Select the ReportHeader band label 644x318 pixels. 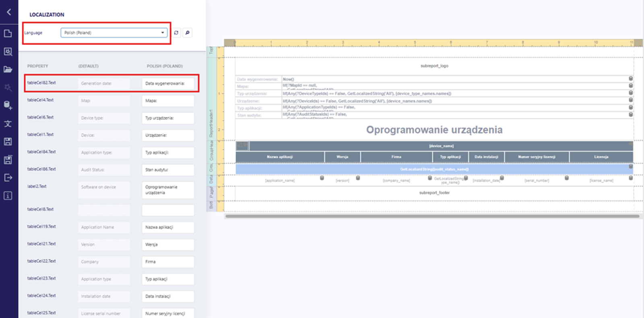coord(211,123)
